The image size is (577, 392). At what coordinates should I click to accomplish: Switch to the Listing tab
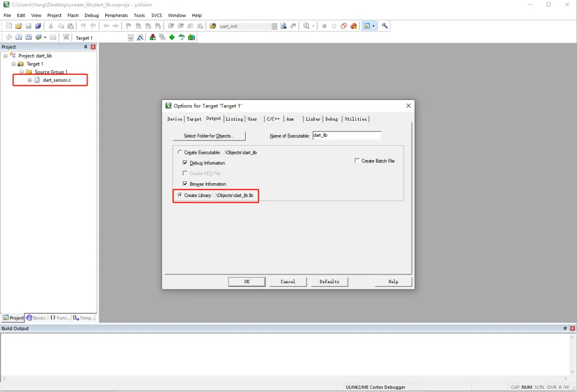(x=235, y=119)
